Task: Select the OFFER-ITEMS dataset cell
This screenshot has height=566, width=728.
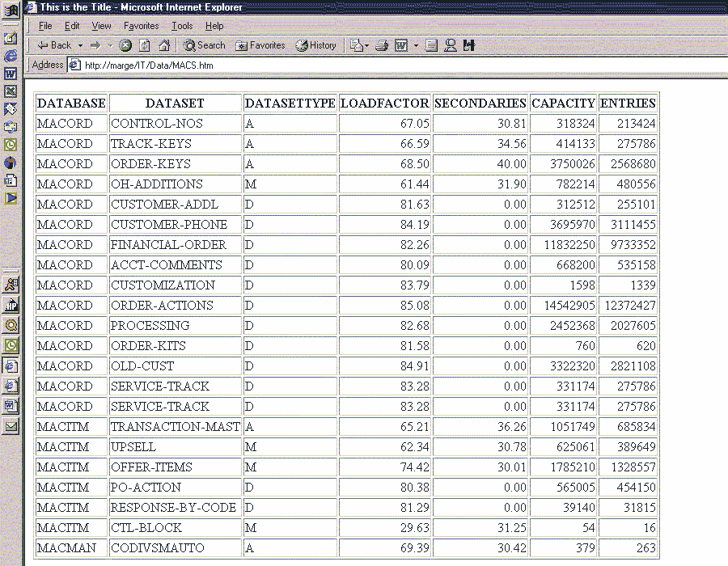Action: [x=176, y=467]
